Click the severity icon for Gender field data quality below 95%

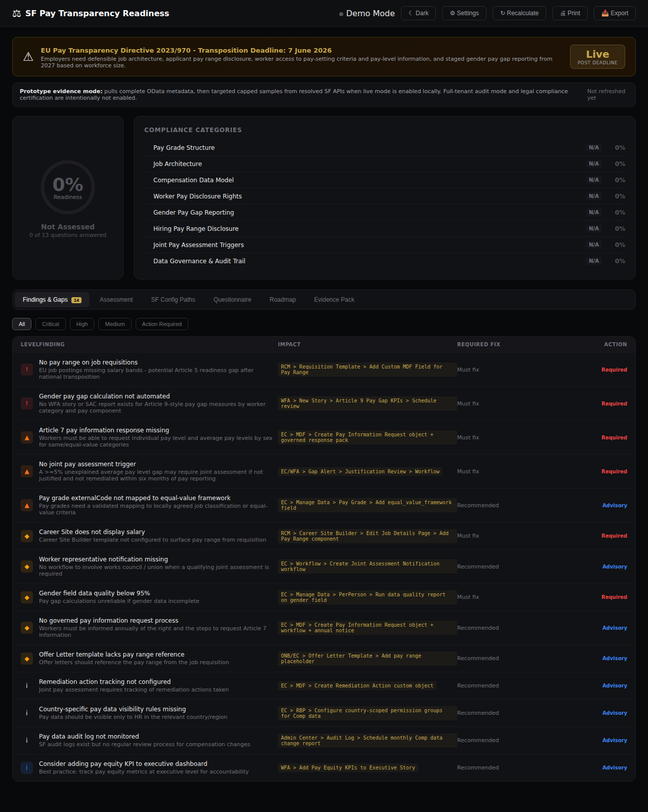27,597
